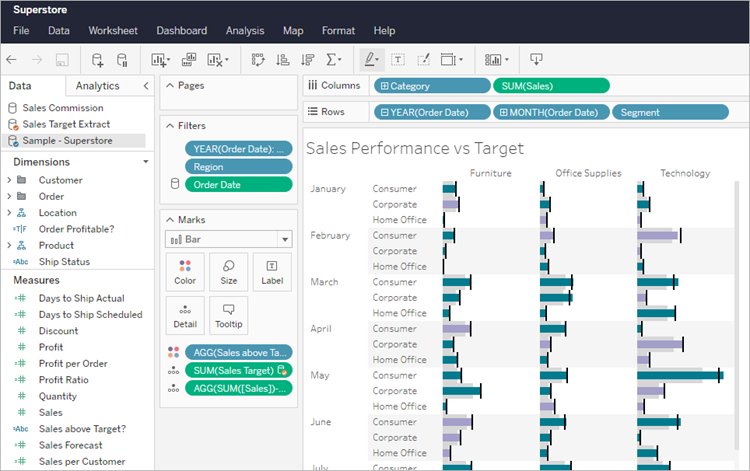Click the New Worksheet icon

tap(160, 60)
